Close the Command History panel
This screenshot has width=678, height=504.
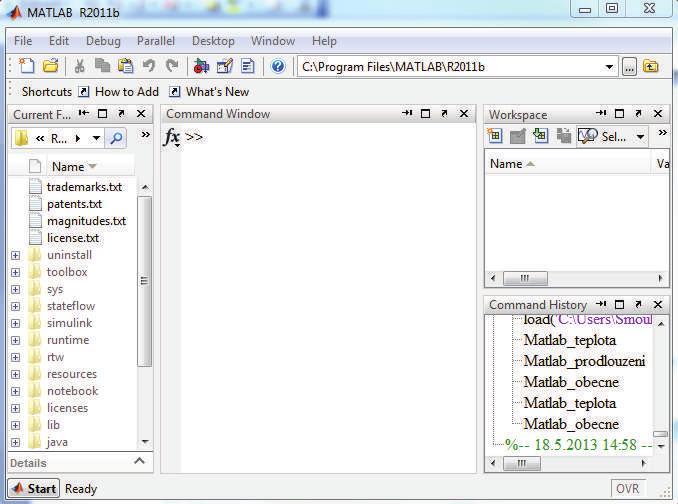pyautogui.click(x=658, y=304)
